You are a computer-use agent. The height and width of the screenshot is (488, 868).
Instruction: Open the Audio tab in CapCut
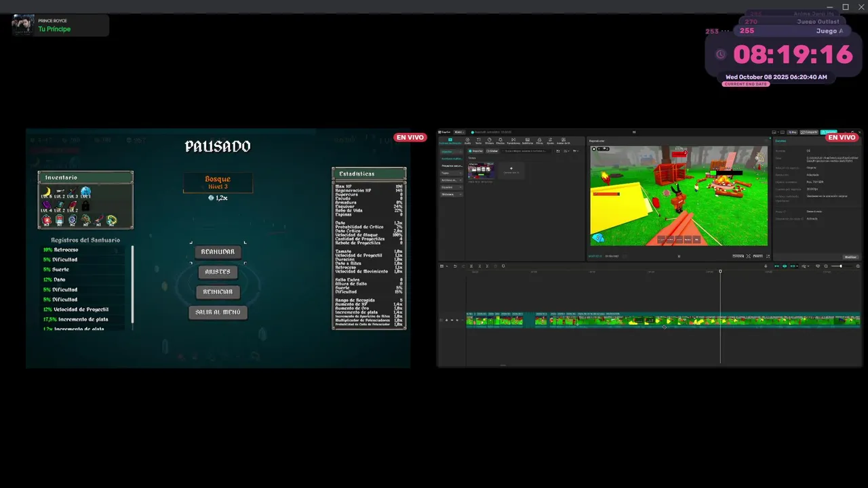coord(467,141)
